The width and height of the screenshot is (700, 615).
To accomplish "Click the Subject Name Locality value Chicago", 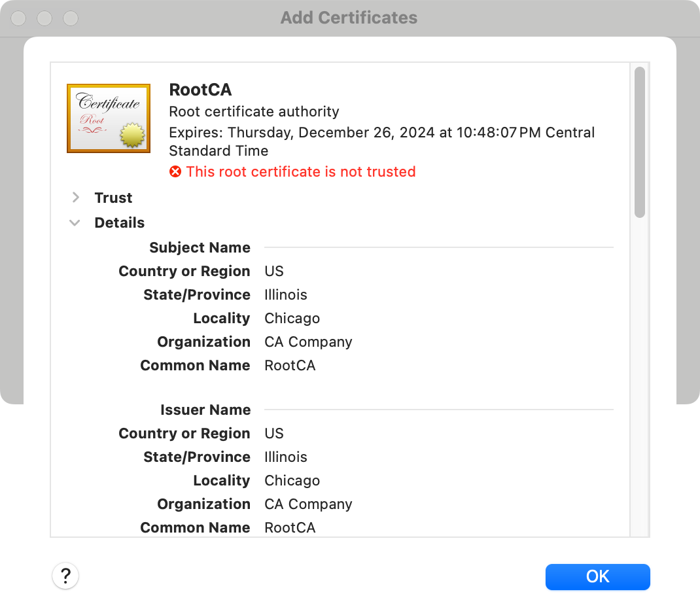I will pyautogui.click(x=292, y=319).
